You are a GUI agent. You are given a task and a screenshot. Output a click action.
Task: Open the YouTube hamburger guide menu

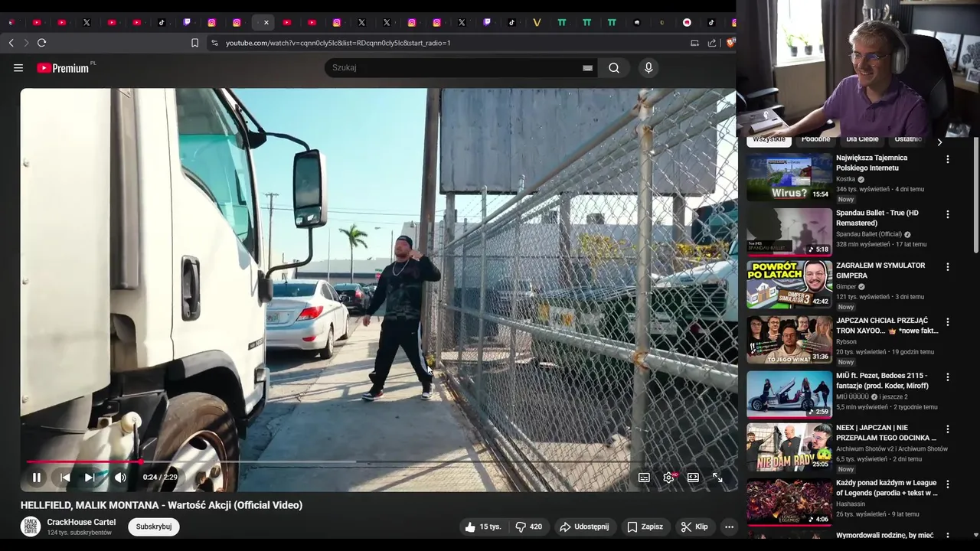[18, 67]
